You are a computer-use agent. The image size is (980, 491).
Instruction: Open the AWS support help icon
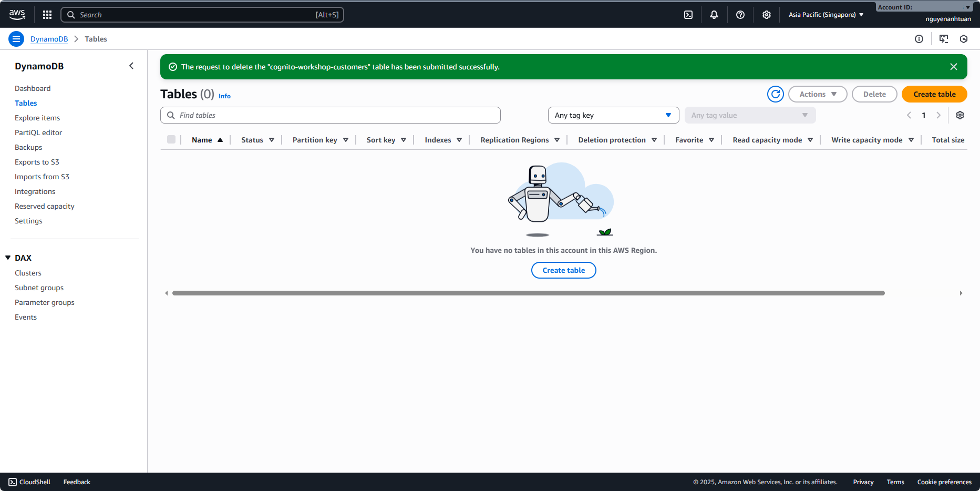[x=740, y=15]
